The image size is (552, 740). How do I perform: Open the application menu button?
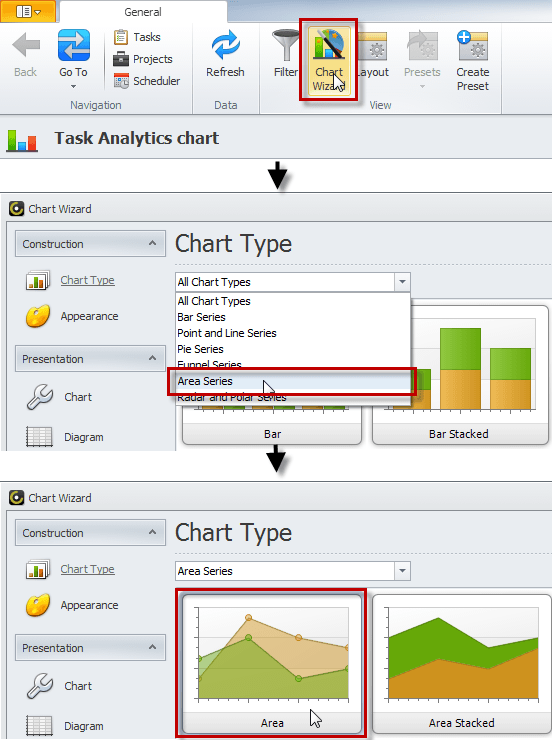coord(28,11)
